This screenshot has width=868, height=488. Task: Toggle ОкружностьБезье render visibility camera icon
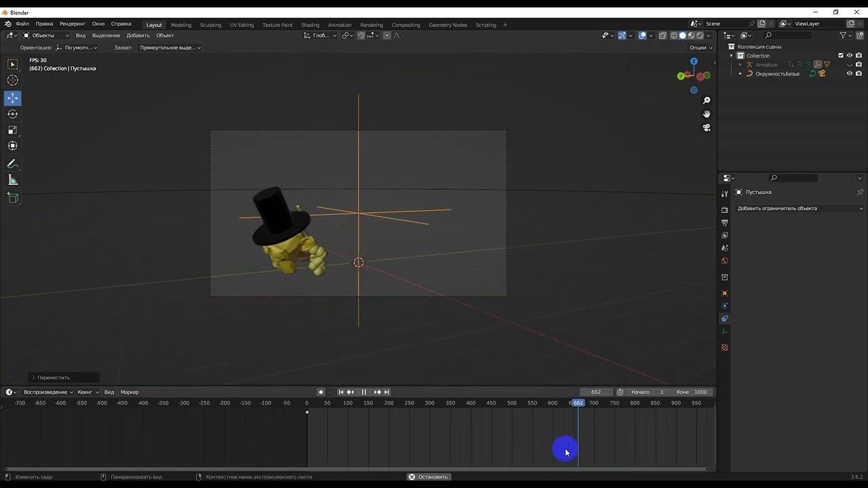(x=859, y=73)
